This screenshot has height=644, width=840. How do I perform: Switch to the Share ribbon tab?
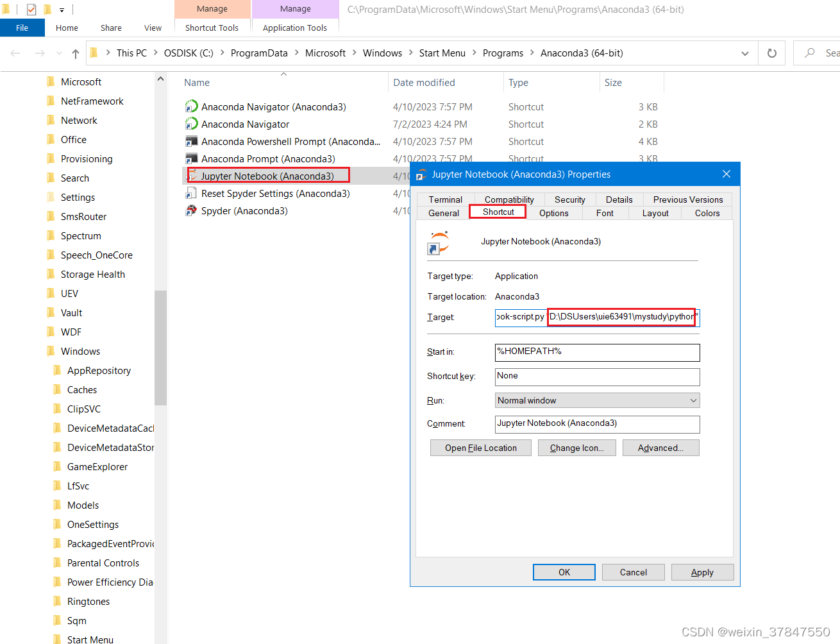click(x=111, y=28)
